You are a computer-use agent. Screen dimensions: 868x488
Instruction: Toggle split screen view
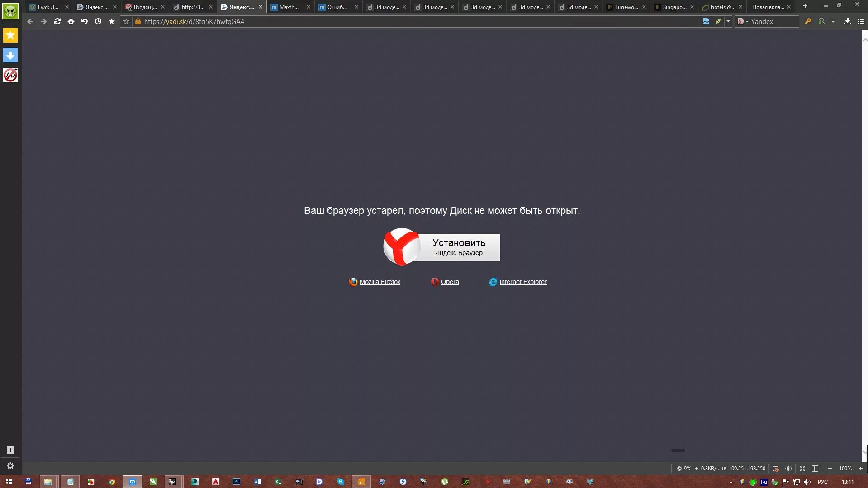[815, 469]
